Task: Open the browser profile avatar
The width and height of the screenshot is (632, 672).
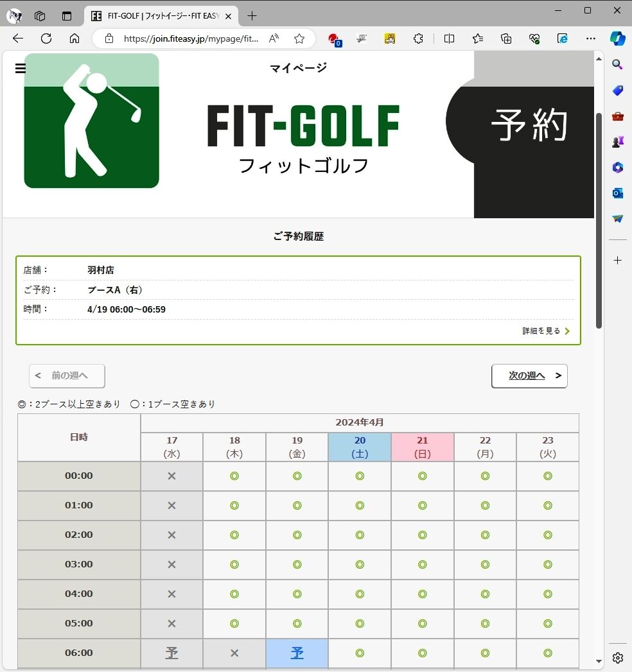Action: point(15,16)
